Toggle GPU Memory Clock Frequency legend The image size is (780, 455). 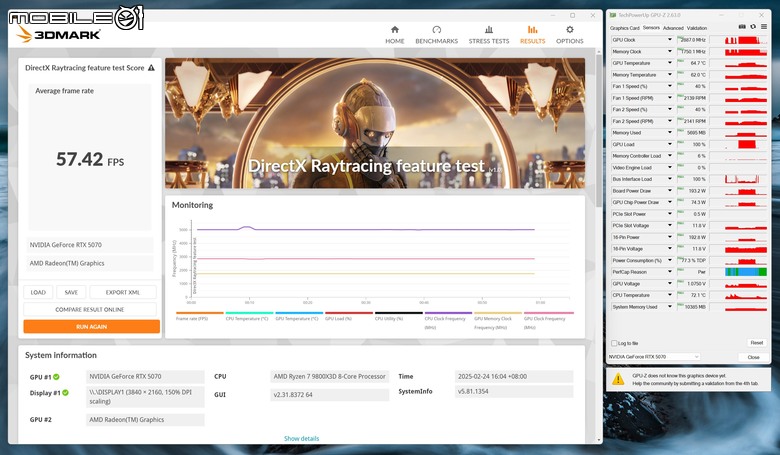pyautogui.click(x=498, y=321)
